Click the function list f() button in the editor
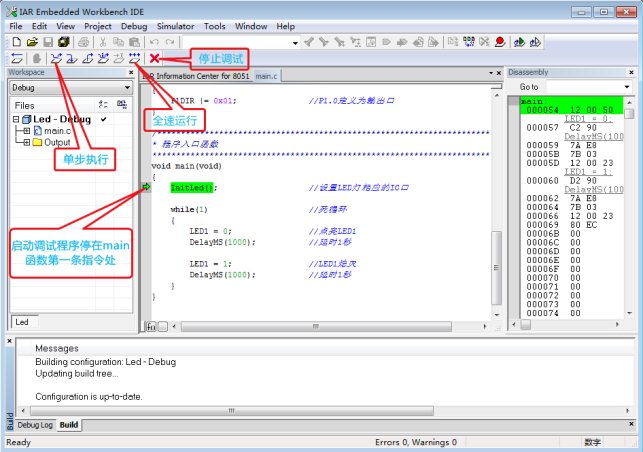643x452 pixels. tap(151, 326)
